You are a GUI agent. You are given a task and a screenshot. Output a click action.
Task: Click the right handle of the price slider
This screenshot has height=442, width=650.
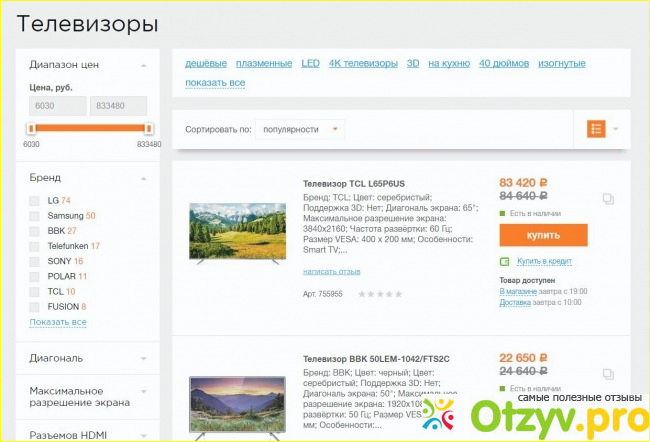coord(149,128)
